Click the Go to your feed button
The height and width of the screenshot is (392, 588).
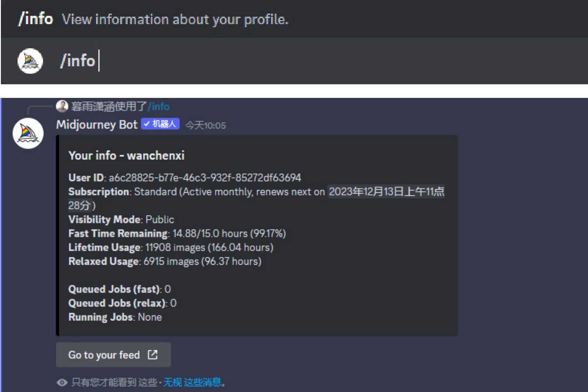(113, 355)
